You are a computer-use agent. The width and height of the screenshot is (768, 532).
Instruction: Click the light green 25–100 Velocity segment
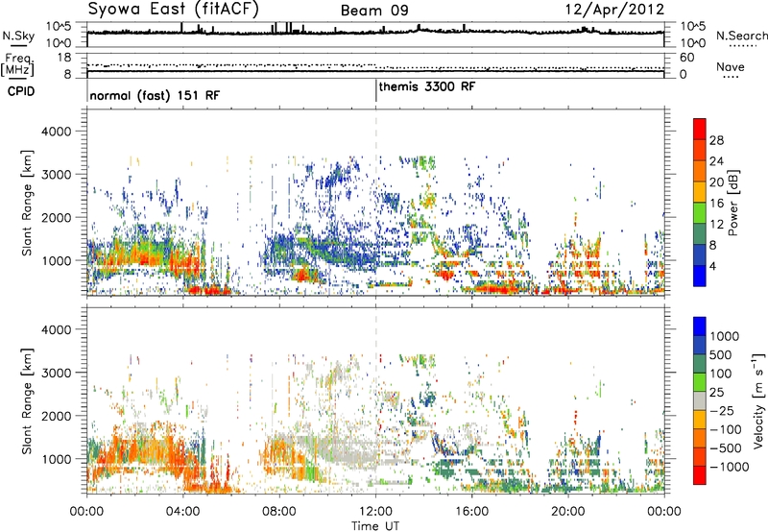(x=700, y=382)
